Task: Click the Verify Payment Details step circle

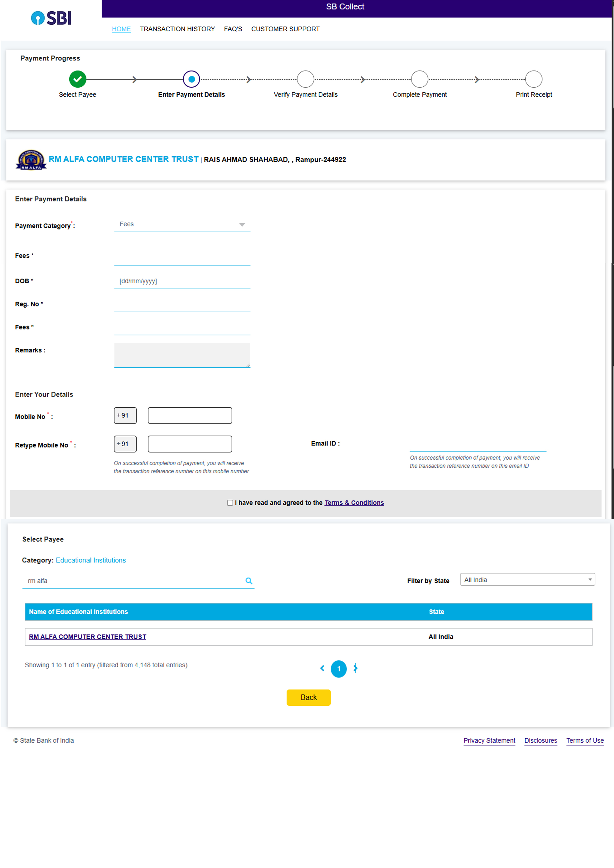Action: [305, 79]
